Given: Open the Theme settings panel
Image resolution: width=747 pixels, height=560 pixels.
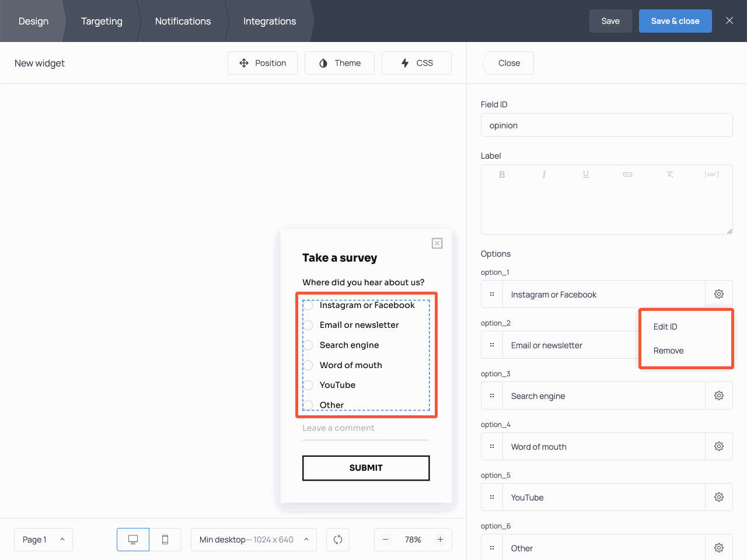Looking at the screenshot, I should [x=340, y=63].
